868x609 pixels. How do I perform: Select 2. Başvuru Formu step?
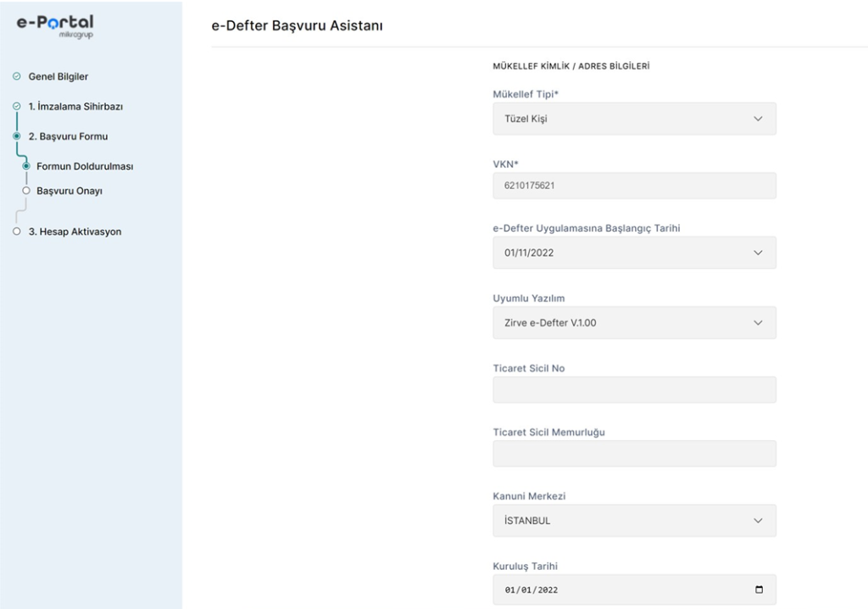68,136
